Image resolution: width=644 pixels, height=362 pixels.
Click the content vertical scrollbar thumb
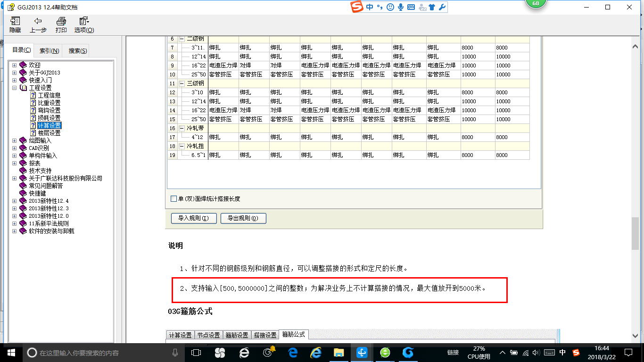pyautogui.click(x=636, y=234)
